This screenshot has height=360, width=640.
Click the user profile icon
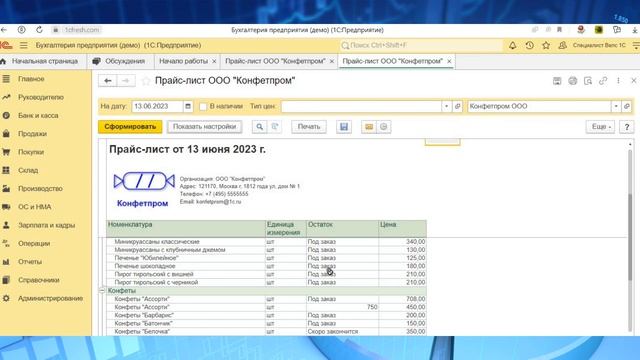pyautogui.click(x=562, y=45)
